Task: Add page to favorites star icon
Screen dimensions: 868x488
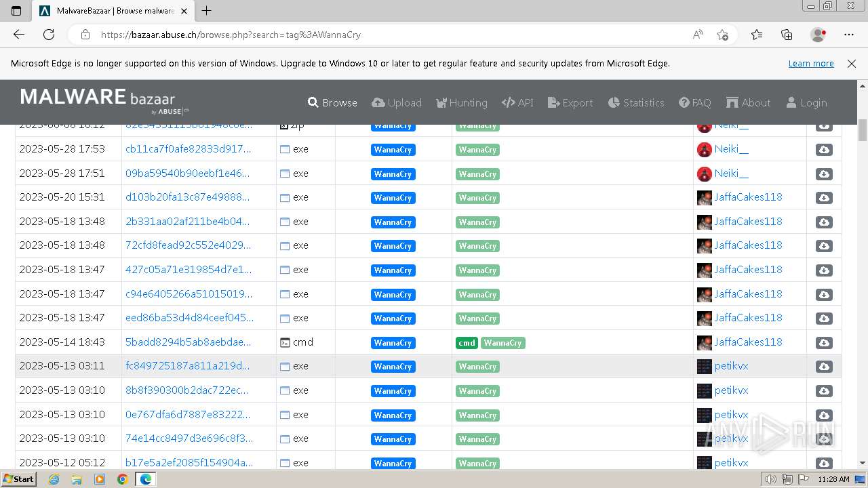Action: 722,35
